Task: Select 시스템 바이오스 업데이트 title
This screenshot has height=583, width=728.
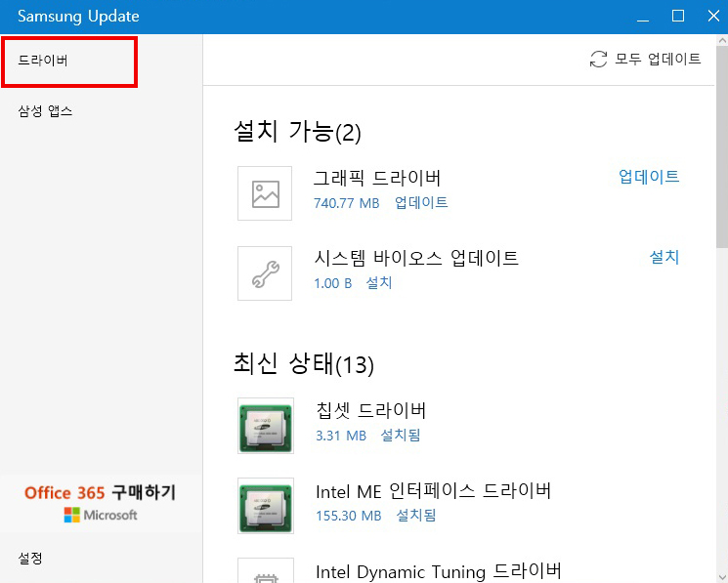Action: pos(416,258)
